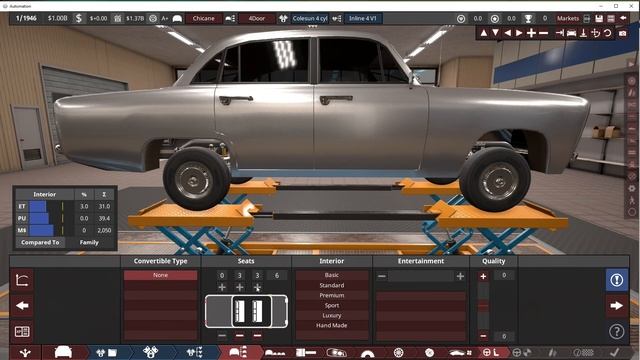Click the blue exclamation warnings icon
This screenshot has width=640, height=360.
[x=617, y=280]
